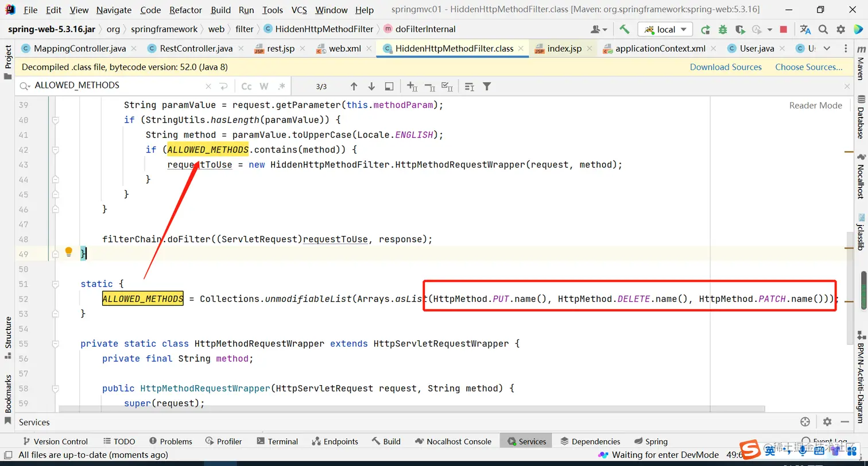Screen dimensions: 868x466
Task: Open Services panel gear options
Action: pyautogui.click(x=827, y=422)
